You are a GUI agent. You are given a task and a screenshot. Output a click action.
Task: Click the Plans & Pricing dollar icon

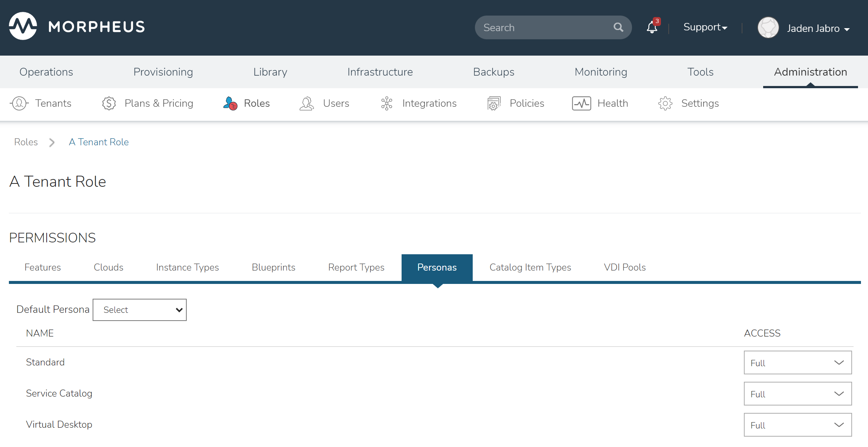pyautogui.click(x=109, y=103)
